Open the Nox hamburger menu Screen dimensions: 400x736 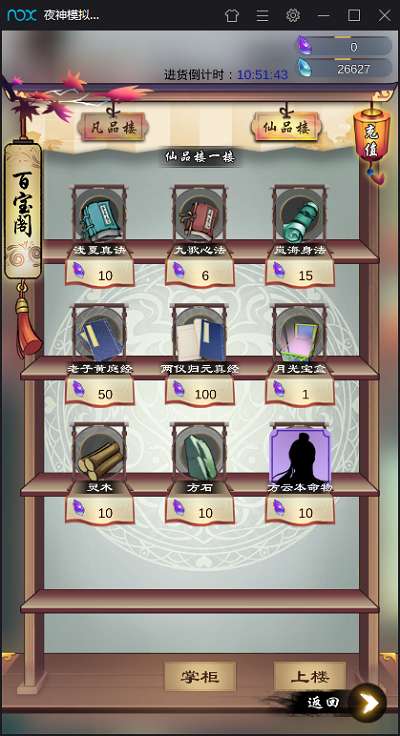tap(262, 15)
